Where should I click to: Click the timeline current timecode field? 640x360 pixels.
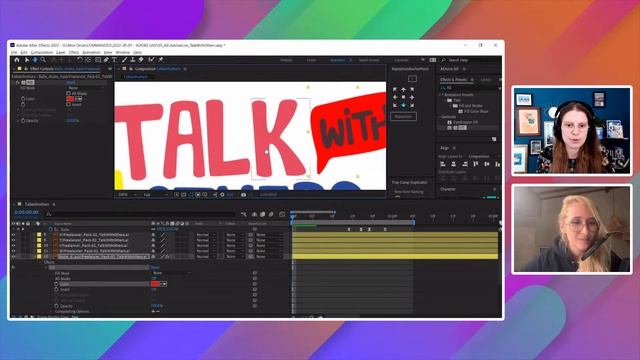tap(27, 213)
